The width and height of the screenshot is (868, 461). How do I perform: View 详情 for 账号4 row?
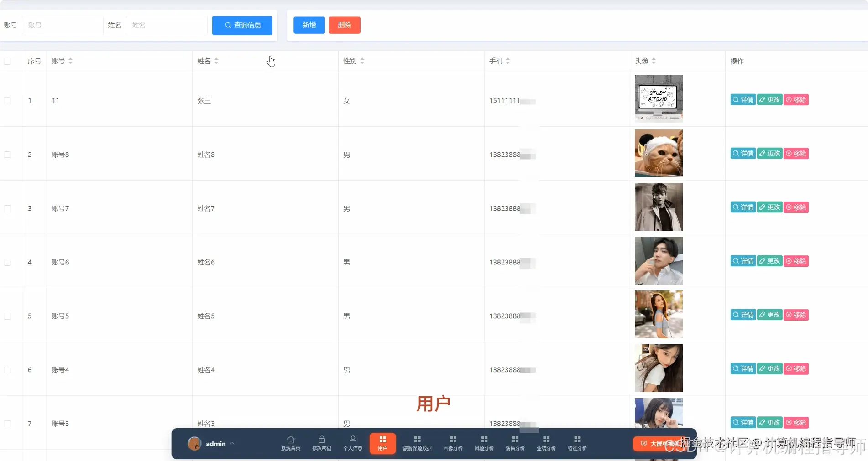pyautogui.click(x=743, y=369)
